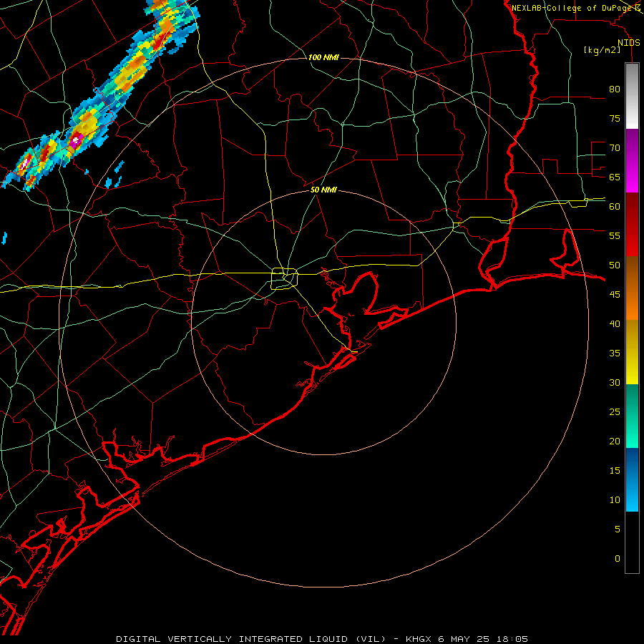Click the magenta-white storm core in the squall line
This screenshot has width=644, height=644.
tap(76, 140)
